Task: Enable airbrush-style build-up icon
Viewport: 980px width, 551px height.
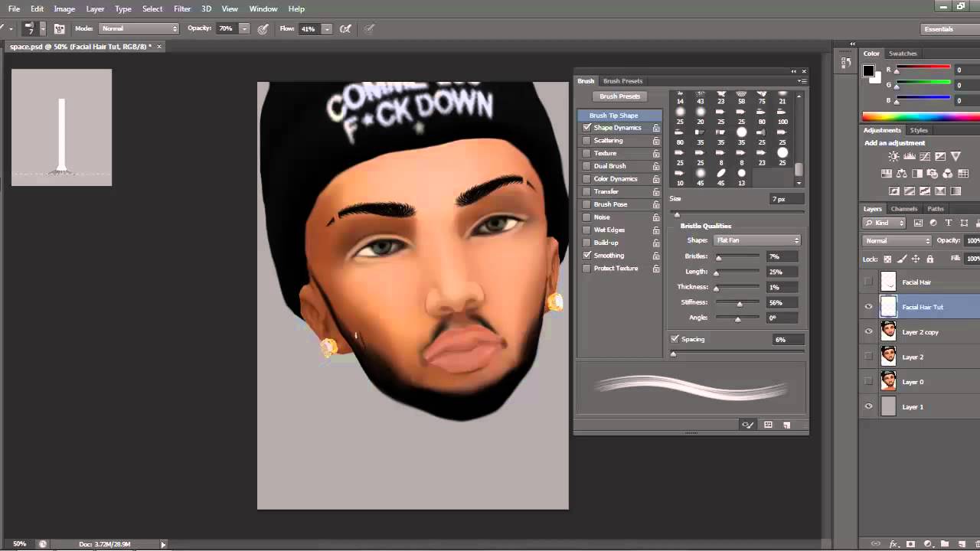Action: pos(345,28)
